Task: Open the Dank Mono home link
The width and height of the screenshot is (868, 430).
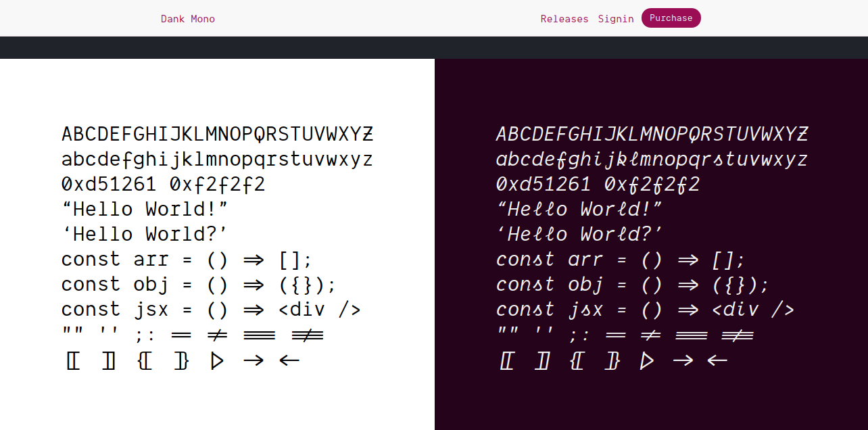Action: [x=188, y=19]
